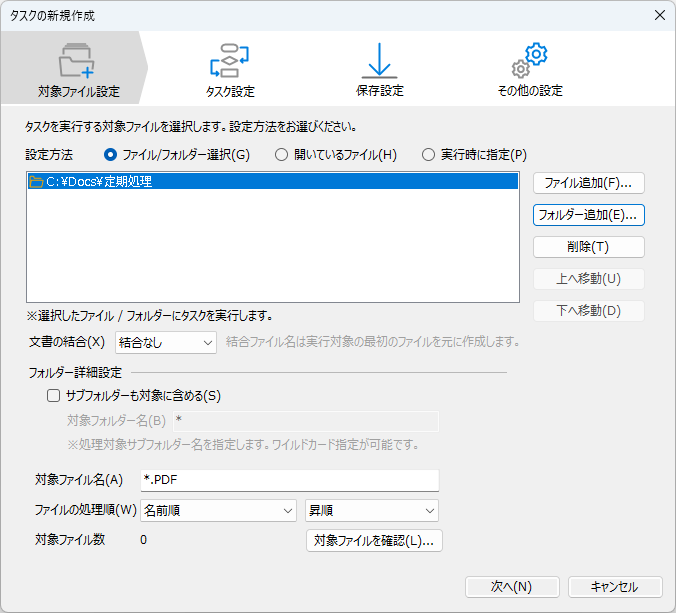Image resolution: width=676 pixels, height=613 pixels.
Task: Choose the 実行時に指定(P) radio option
Action: (428, 155)
